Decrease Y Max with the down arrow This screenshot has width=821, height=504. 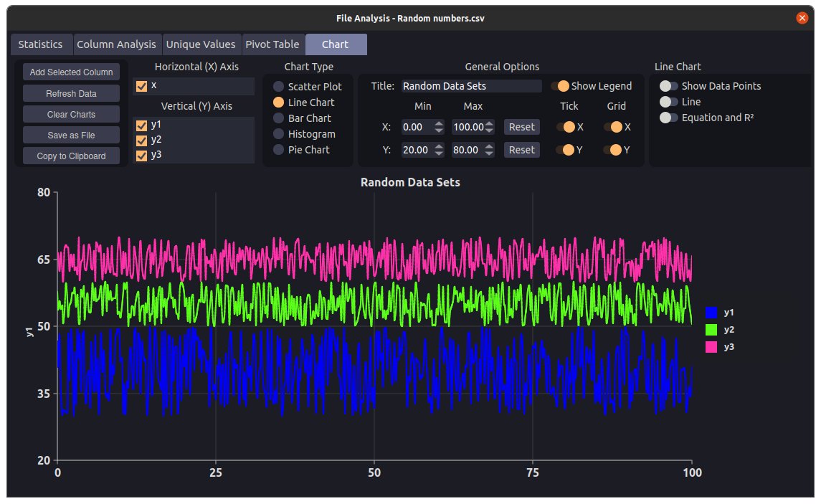(489, 154)
